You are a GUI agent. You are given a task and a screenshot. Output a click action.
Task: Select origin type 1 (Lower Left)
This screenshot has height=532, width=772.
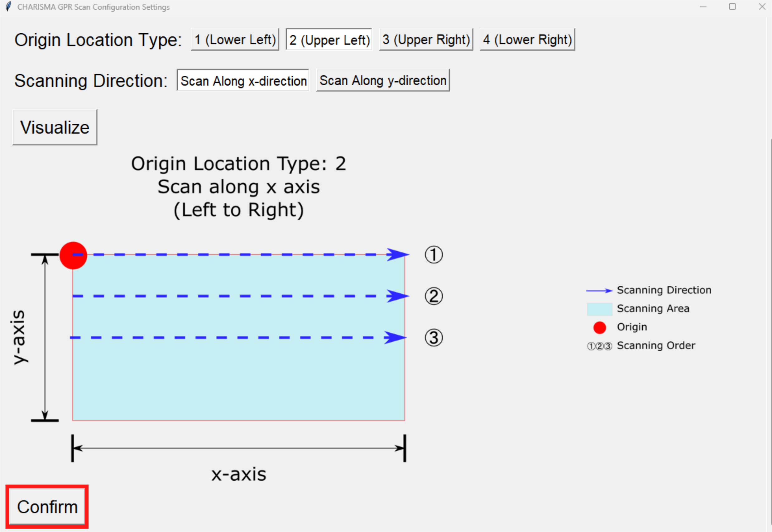click(235, 40)
